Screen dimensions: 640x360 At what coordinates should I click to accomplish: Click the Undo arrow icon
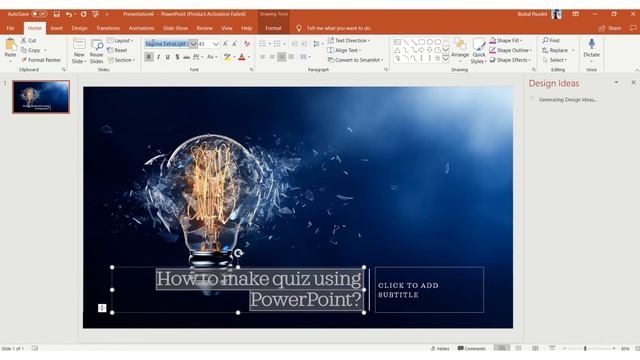pos(69,14)
